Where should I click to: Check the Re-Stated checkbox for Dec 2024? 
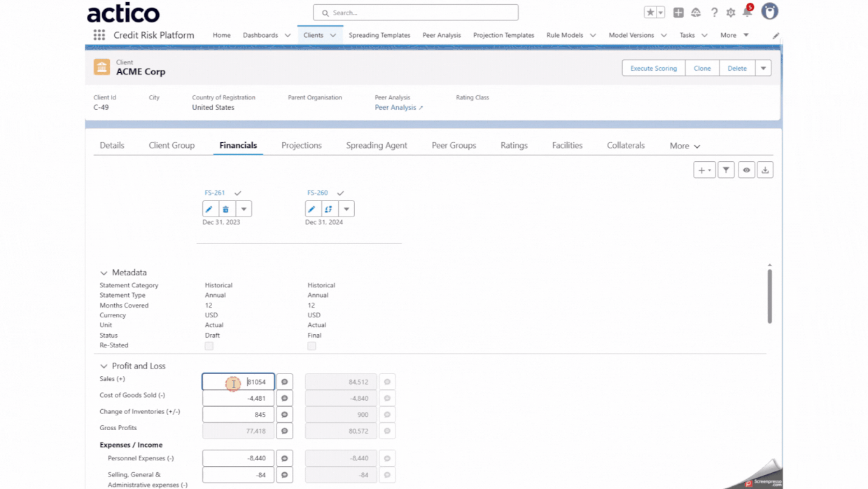311,345
